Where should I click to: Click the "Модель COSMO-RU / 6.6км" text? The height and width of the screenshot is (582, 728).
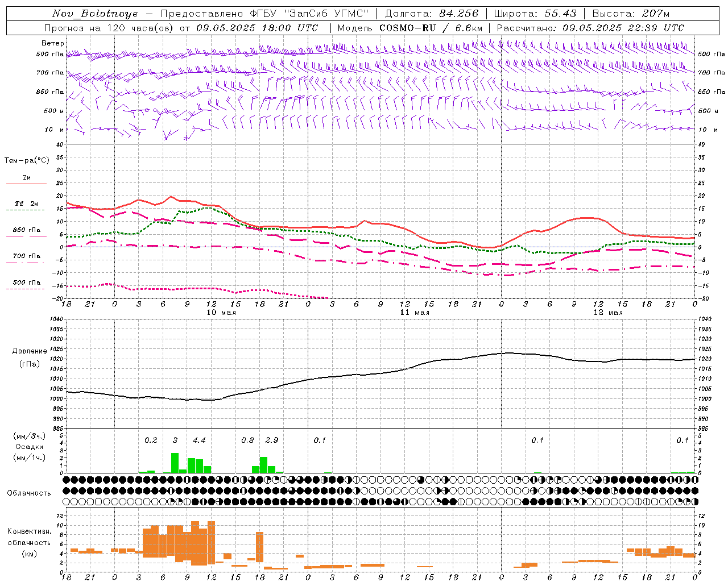point(410,28)
